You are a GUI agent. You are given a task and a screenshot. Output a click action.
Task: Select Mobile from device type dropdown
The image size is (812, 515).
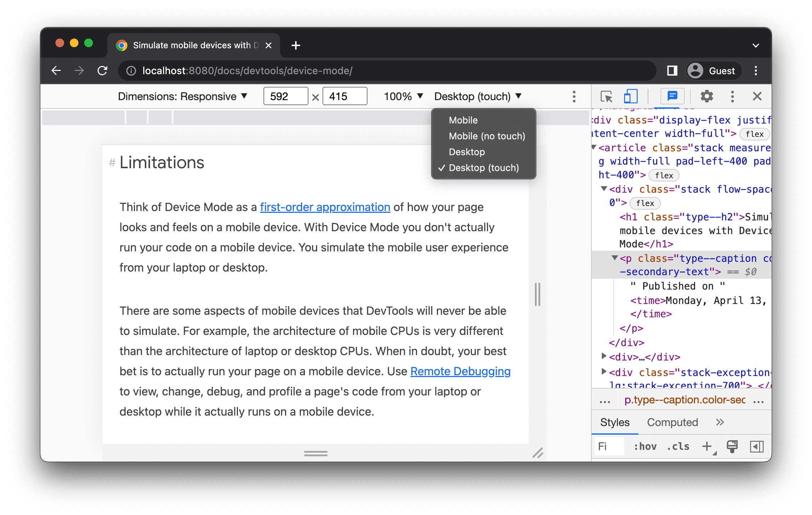pyautogui.click(x=463, y=120)
